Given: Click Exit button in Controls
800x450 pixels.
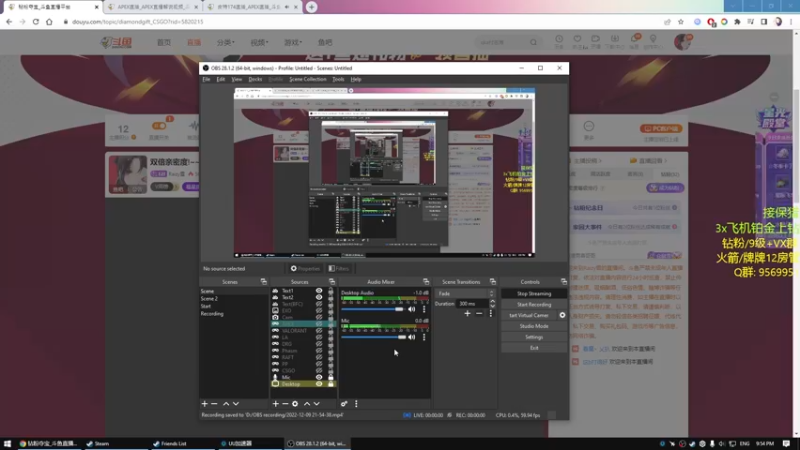Looking at the screenshot, I should tap(534, 348).
